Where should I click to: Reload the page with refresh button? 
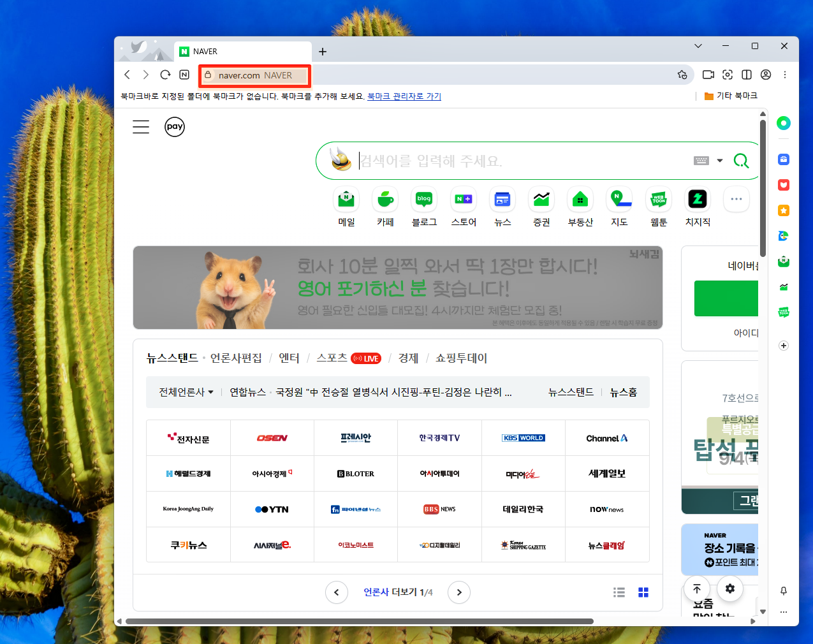tap(165, 75)
